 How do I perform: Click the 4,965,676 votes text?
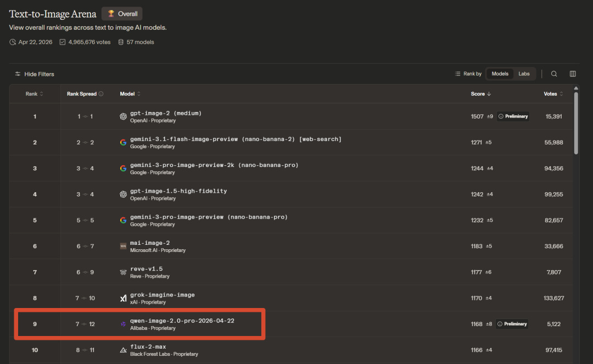(89, 42)
